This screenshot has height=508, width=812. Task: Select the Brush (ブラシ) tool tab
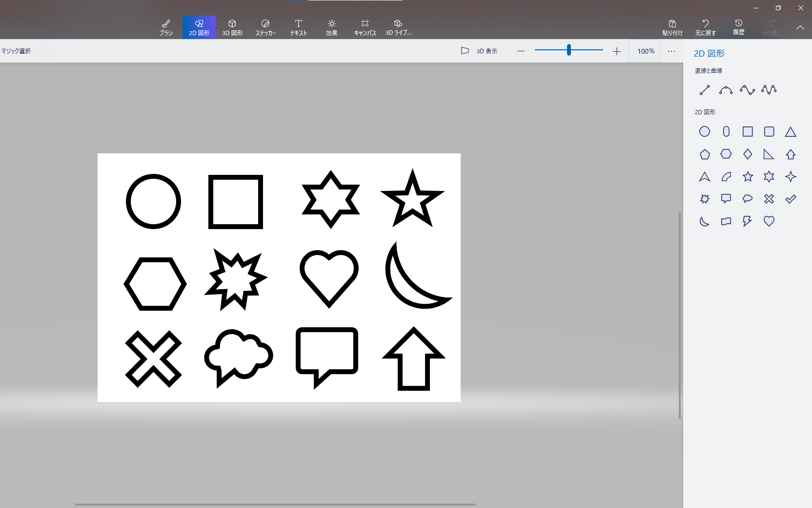(x=166, y=27)
